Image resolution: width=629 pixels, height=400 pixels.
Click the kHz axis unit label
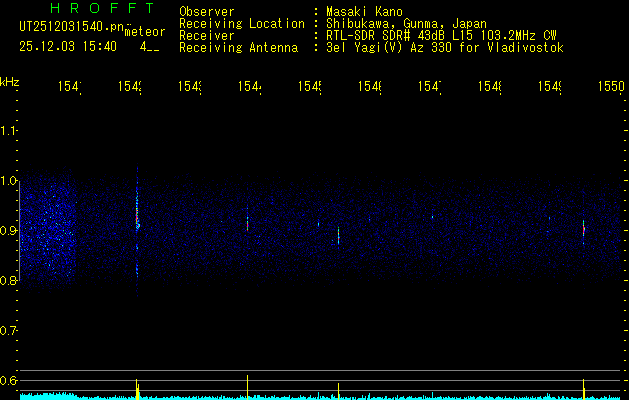pyautogui.click(x=10, y=80)
